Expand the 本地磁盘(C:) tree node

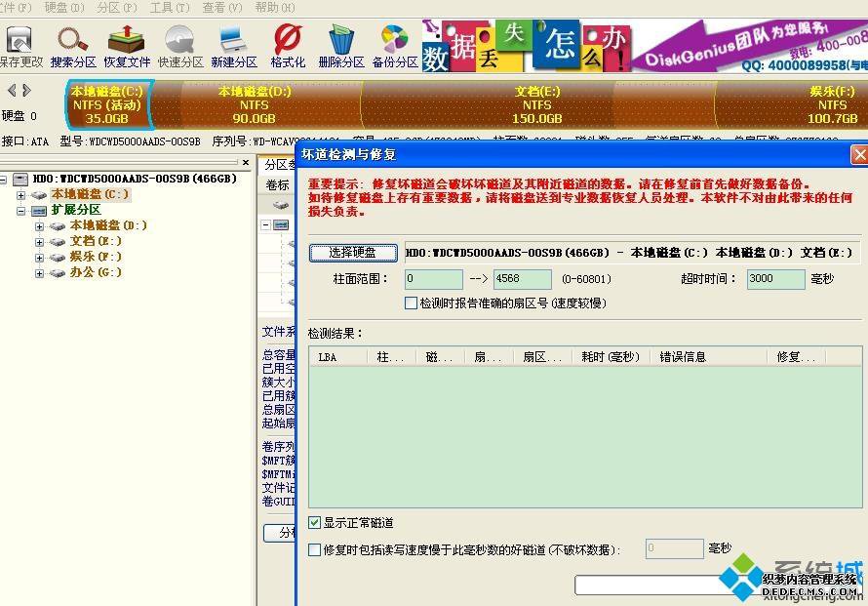(20, 195)
